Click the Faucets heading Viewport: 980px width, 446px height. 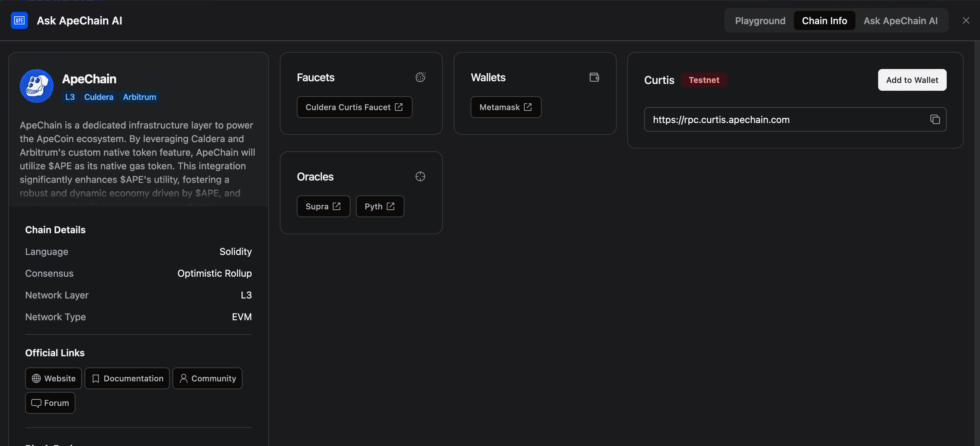pyautogui.click(x=315, y=77)
